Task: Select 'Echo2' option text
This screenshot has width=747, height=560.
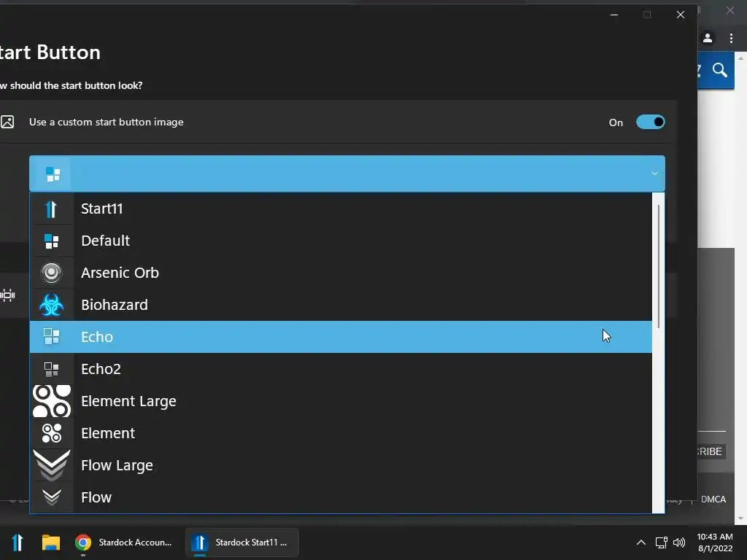Action: point(101,369)
